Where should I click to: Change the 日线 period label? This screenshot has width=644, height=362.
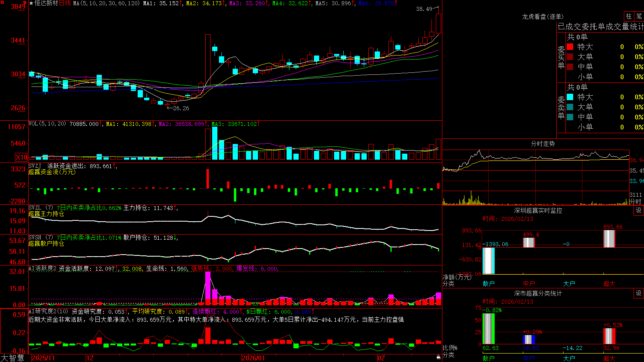pos(65,3)
